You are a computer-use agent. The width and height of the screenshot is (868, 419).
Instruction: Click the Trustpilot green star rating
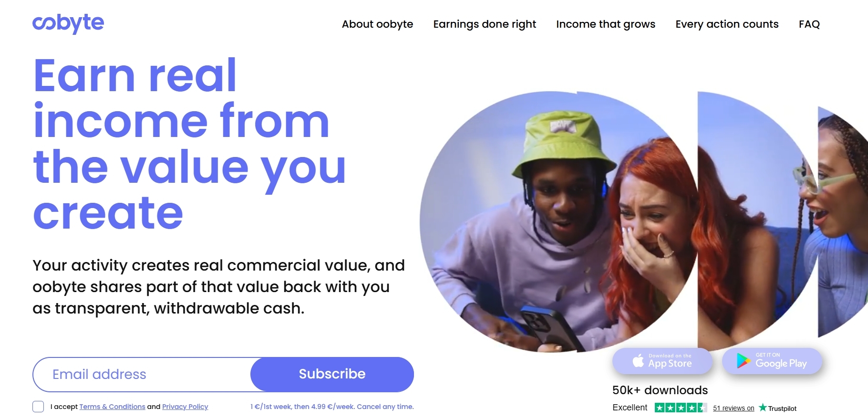(x=681, y=408)
